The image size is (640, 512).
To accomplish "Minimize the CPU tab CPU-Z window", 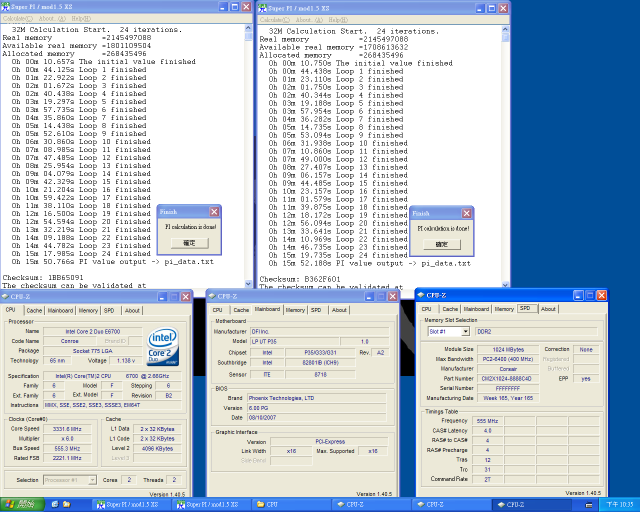I will click(162, 296).
